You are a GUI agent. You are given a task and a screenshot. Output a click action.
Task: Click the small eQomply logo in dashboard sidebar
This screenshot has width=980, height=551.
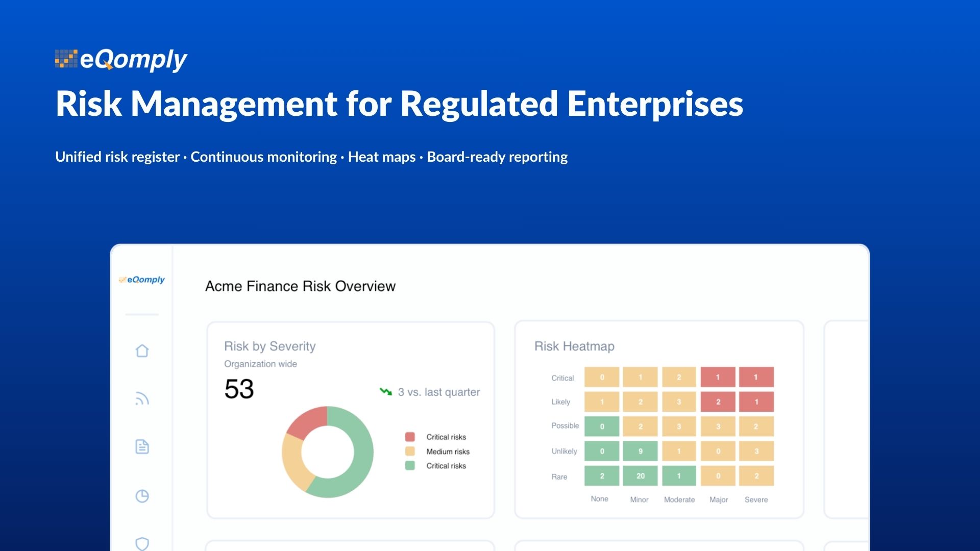pos(142,280)
